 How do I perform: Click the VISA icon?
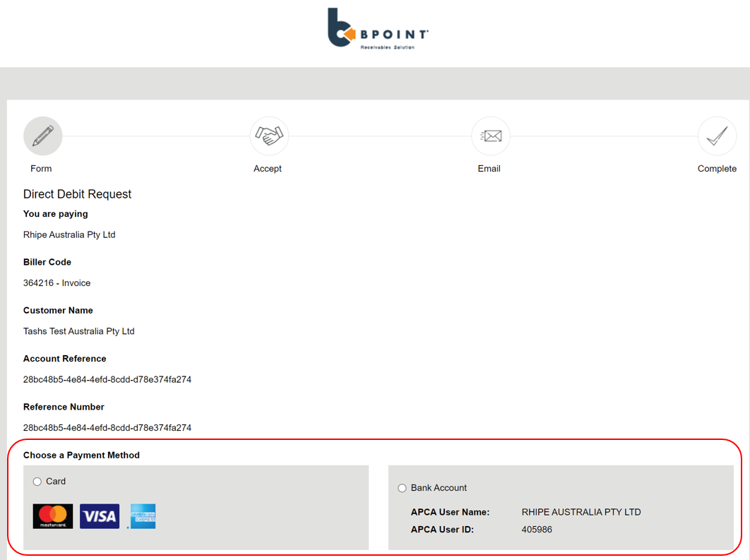tap(99, 516)
